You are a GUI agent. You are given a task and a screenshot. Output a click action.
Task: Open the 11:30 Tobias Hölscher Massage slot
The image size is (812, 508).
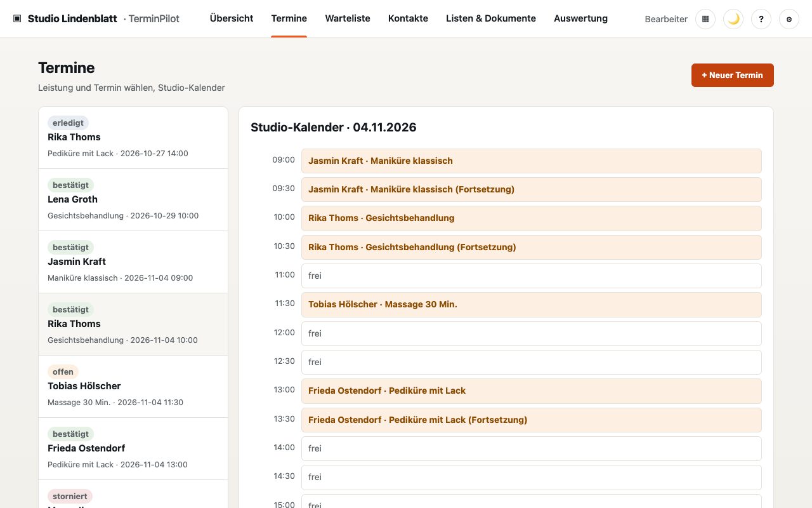[532, 304]
